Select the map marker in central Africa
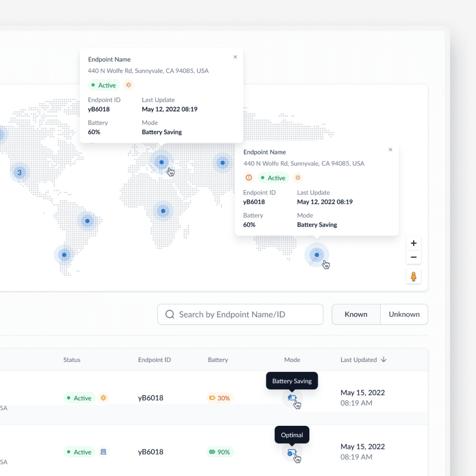The width and height of the screenshot is (476, 476). tap(163, 211)
